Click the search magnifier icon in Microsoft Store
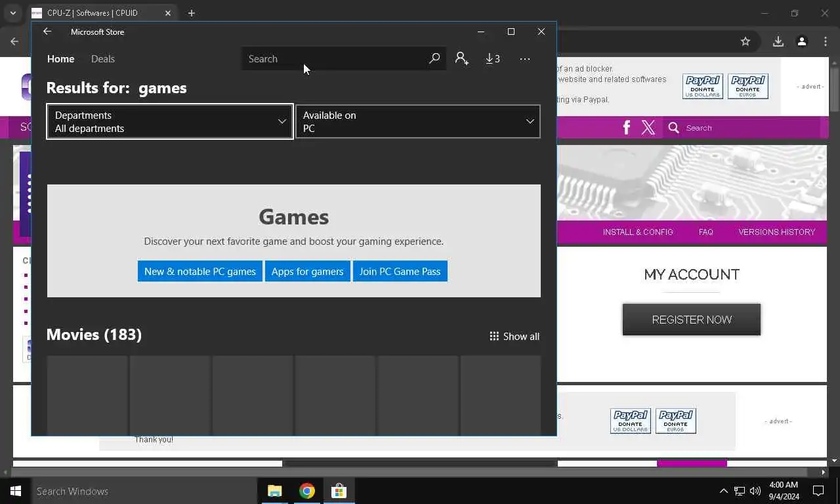The height and width of the screenshot is (504, 840). [434, 58]
